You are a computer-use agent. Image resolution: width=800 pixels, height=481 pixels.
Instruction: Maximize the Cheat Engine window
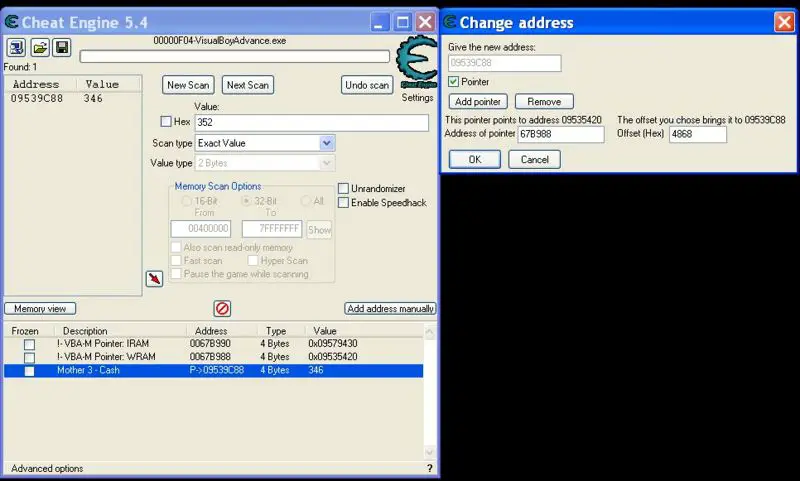[x=403, y=22]
